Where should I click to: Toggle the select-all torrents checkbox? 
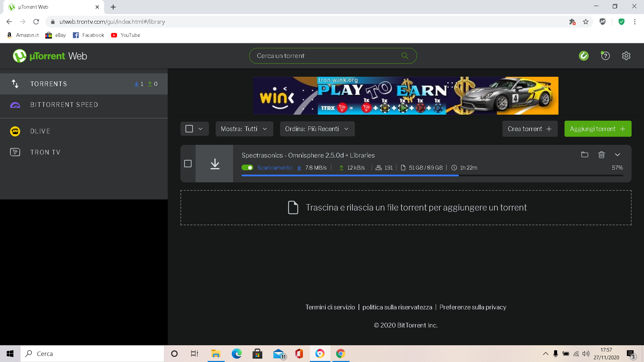pos(189,129)
